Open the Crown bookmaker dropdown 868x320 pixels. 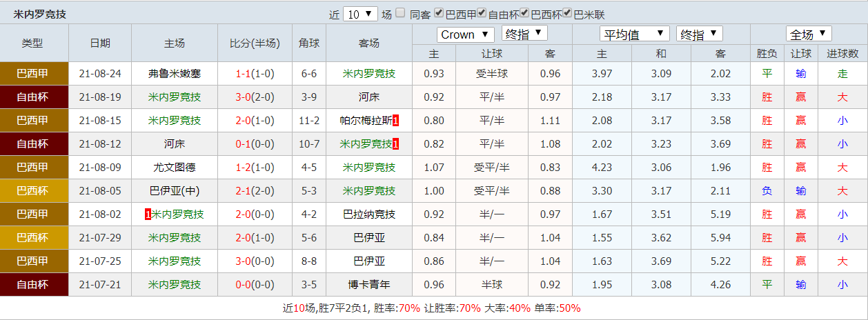pyautogui.click(x=466, y=34)
